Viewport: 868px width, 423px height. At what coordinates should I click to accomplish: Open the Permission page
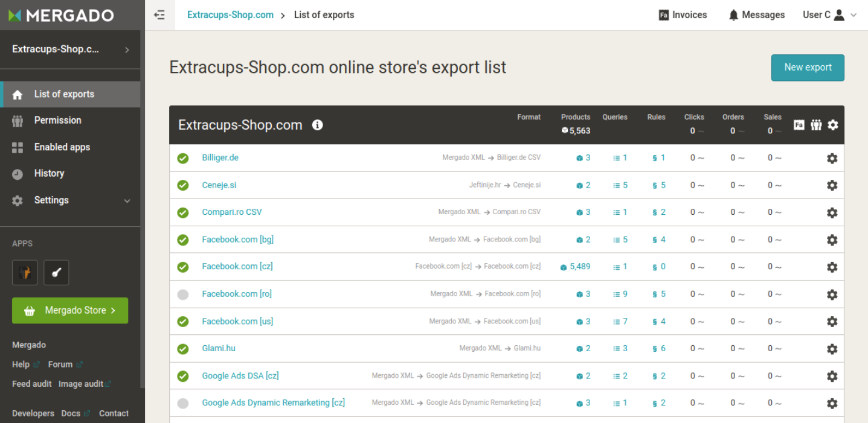pos(70,120)
